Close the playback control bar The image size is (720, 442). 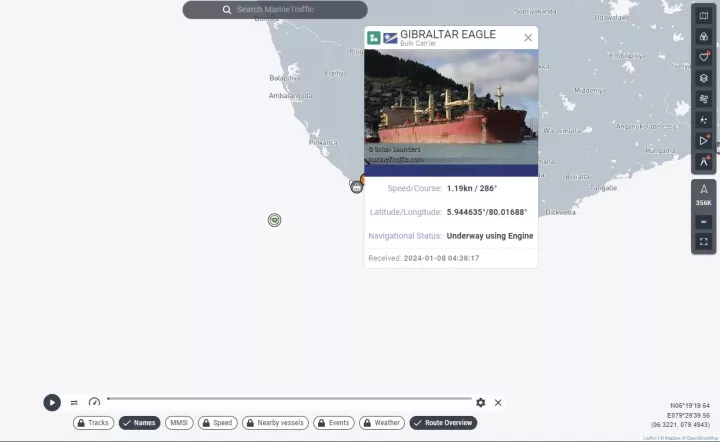click(x=498, y=403)
